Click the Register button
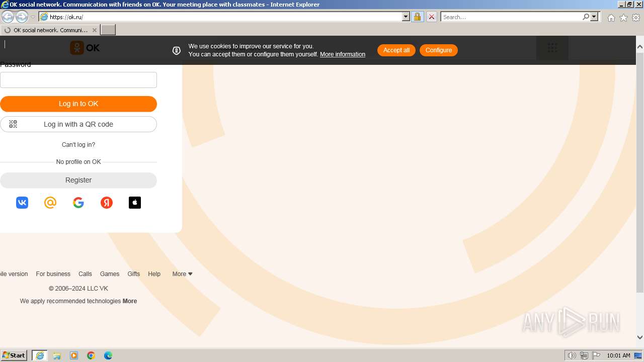Image resolution: width=644 pixels, height=362 pixels. coord(78,180)
